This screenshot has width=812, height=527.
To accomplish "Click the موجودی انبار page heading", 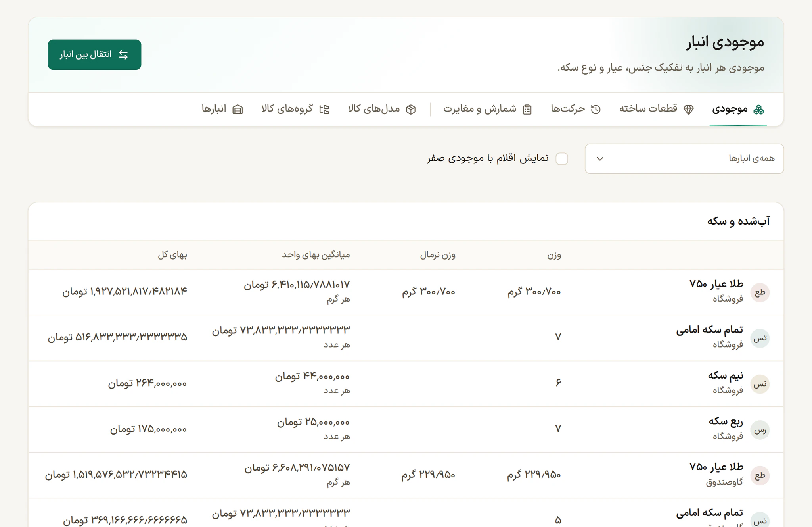I will pyautogui.click(x=726, y=42).
